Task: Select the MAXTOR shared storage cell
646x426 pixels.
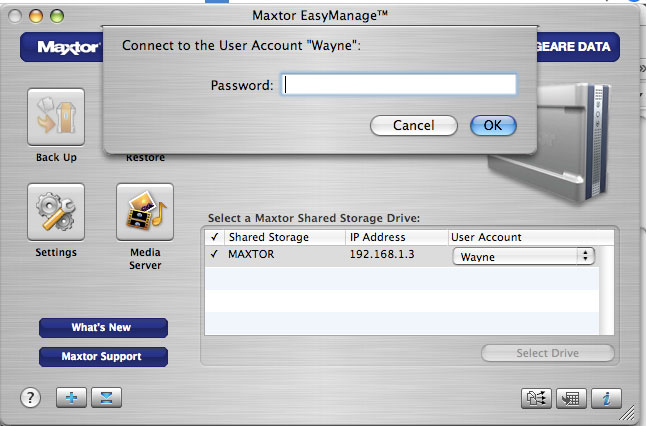Action: pos(251,254)
